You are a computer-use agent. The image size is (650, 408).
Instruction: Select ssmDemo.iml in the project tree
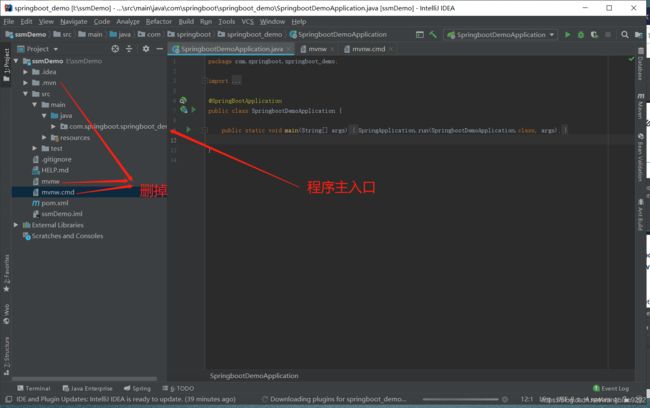[57, 214]
